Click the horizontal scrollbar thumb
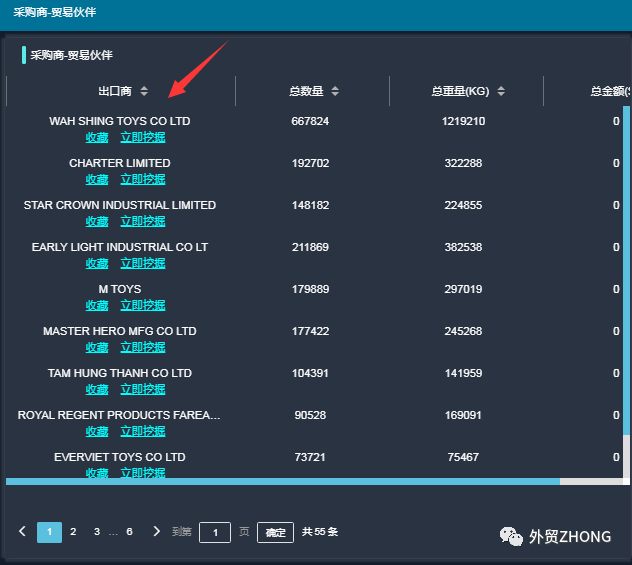632x565 pixels. pyautogui.click(x=283, y=482)
